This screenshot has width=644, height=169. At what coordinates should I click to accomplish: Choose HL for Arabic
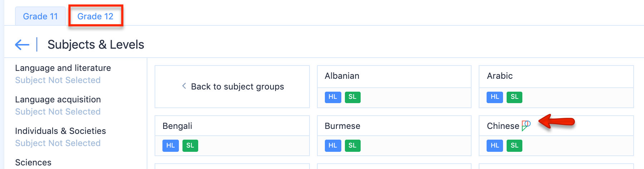(495, 97)
